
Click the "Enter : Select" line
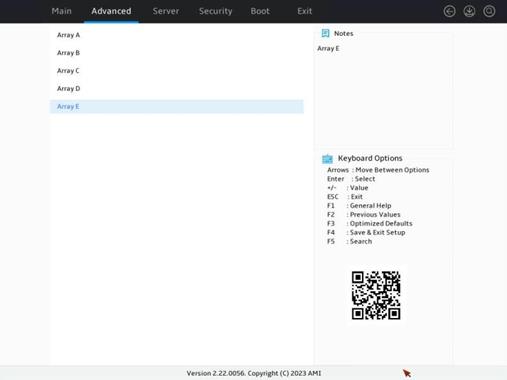351,179
